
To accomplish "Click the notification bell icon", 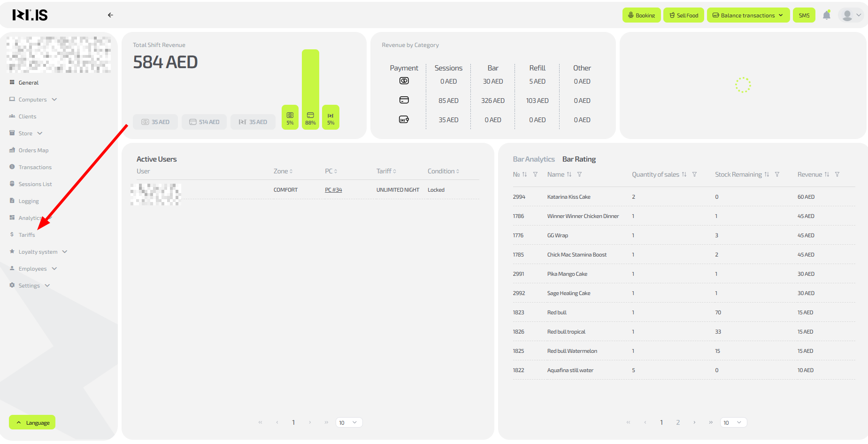I will [x=827, y=16].
